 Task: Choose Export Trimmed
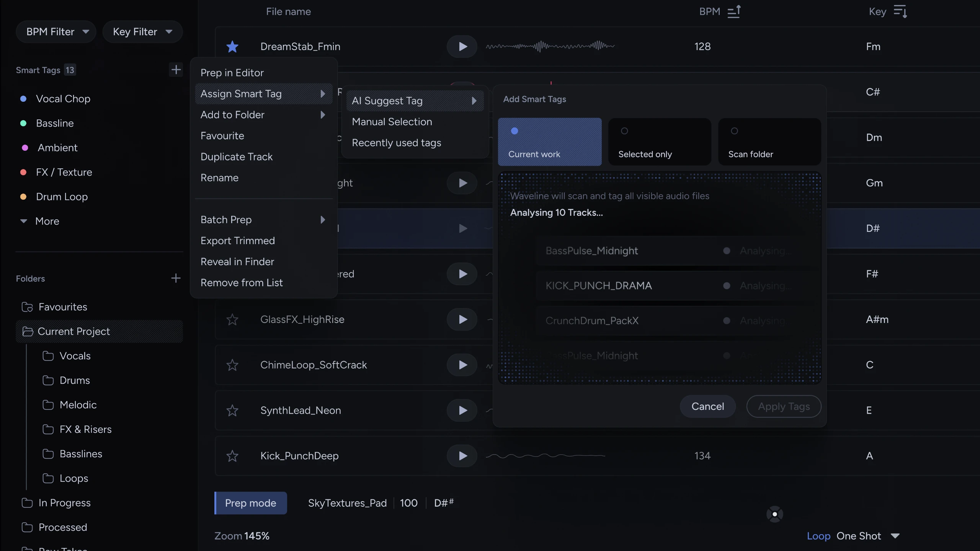pos(238,241)
